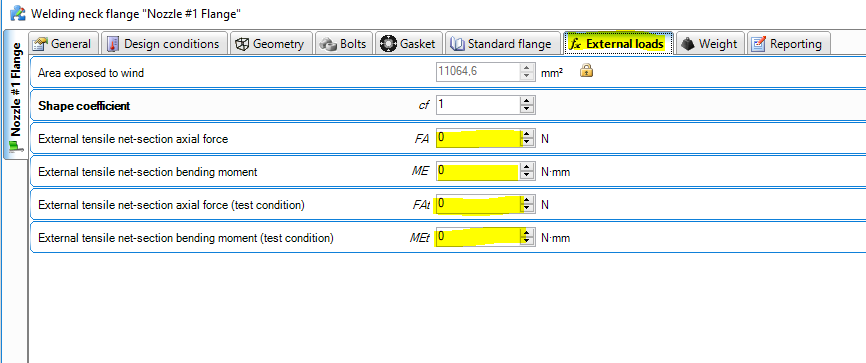Image resolution: width=866 pixels, height=363 pixels.
Task: Decrease FA axial force with down arrow
Action: [528, 143]
